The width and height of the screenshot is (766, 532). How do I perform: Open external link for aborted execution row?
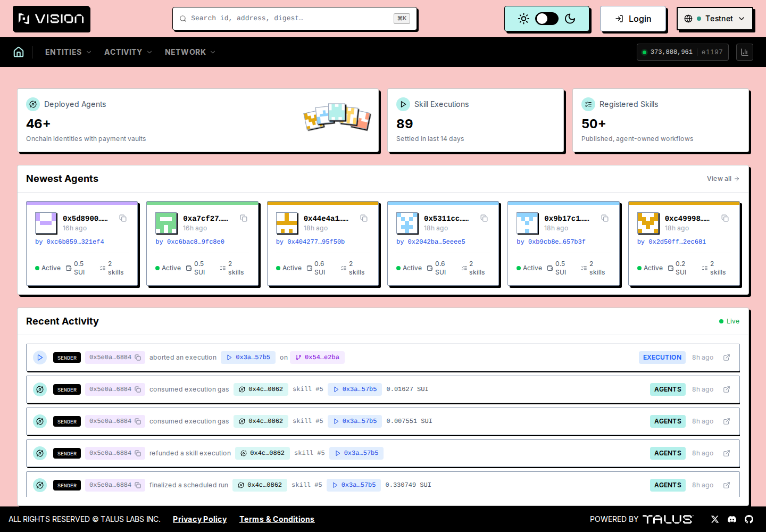coord(727,358)
